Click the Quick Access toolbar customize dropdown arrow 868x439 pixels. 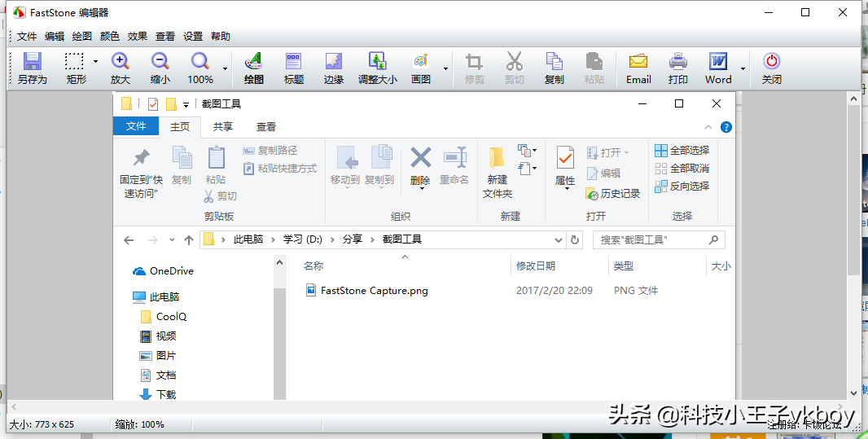[186, 104]
